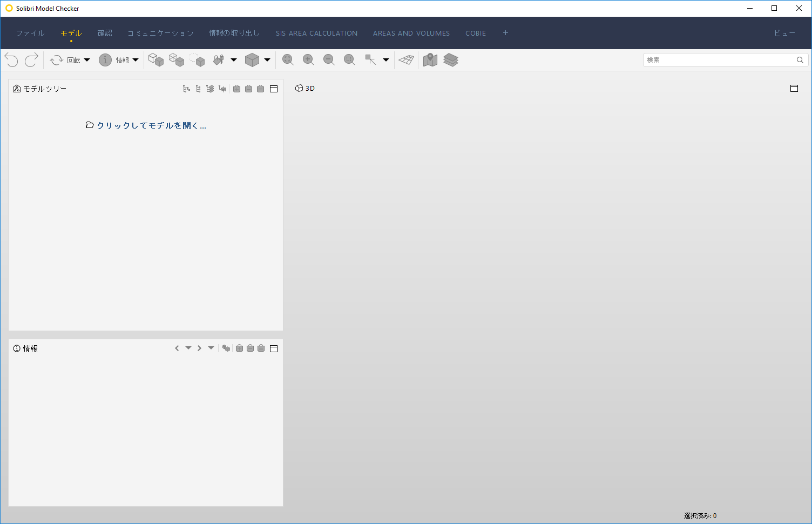Click the 情報 panel title

(30, 348)
